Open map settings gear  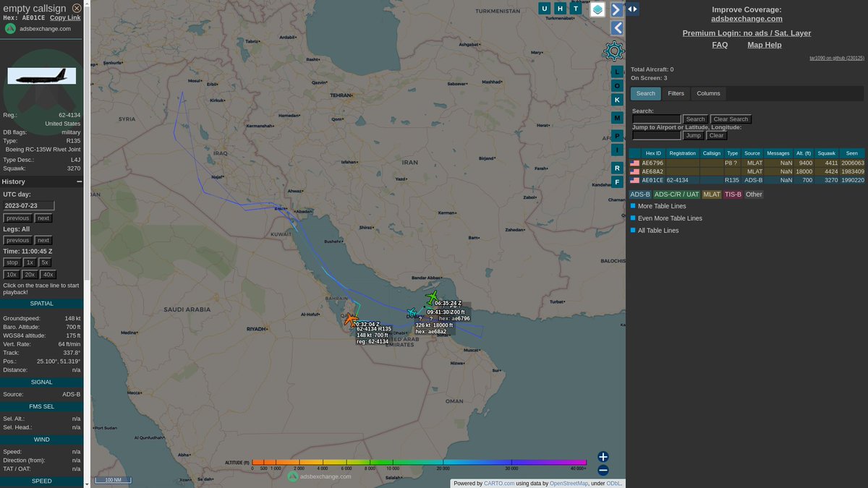(614, 51)
